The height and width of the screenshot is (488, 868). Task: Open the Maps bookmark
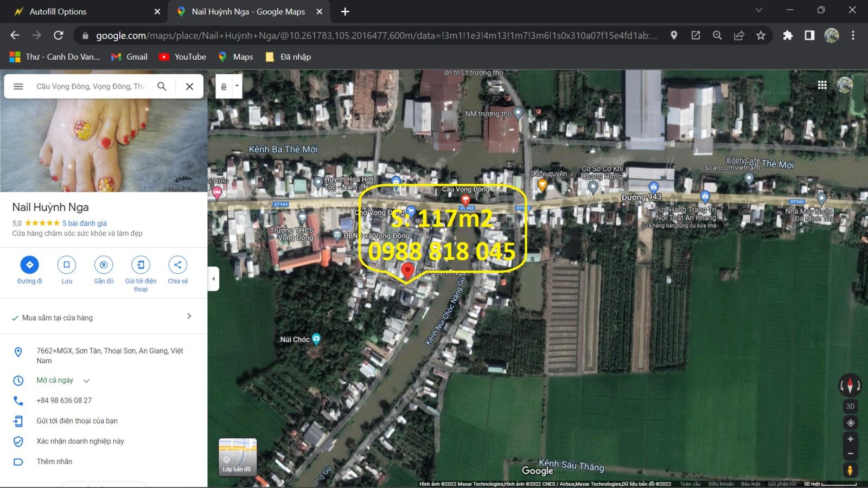coord(235,57)
